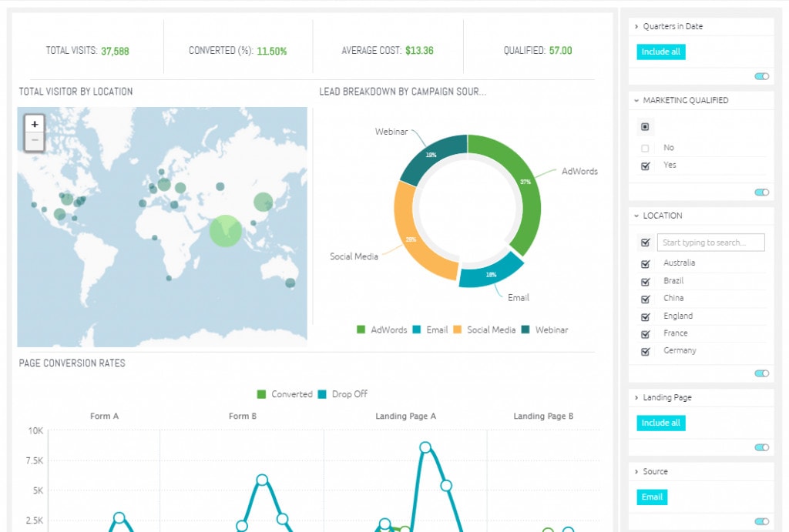789x532 pixels.
Task: Uncheck the China location
Action: 646,299
